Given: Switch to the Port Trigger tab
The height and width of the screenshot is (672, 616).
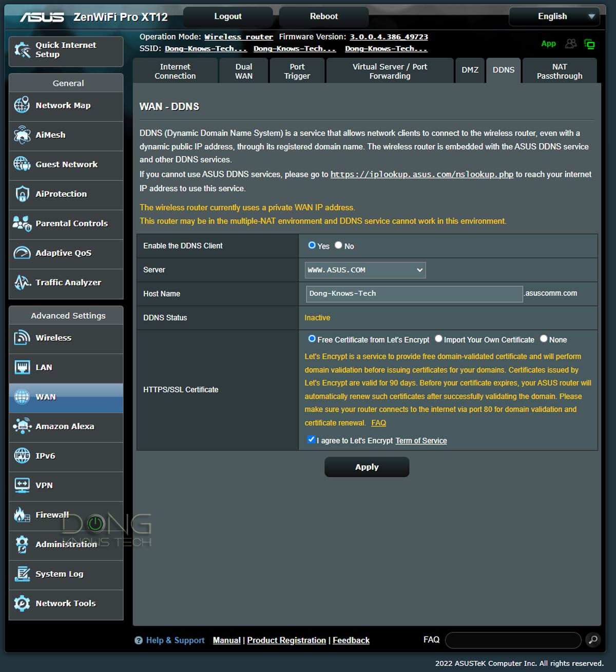Looking at the screenshot, I should [297, 71].
